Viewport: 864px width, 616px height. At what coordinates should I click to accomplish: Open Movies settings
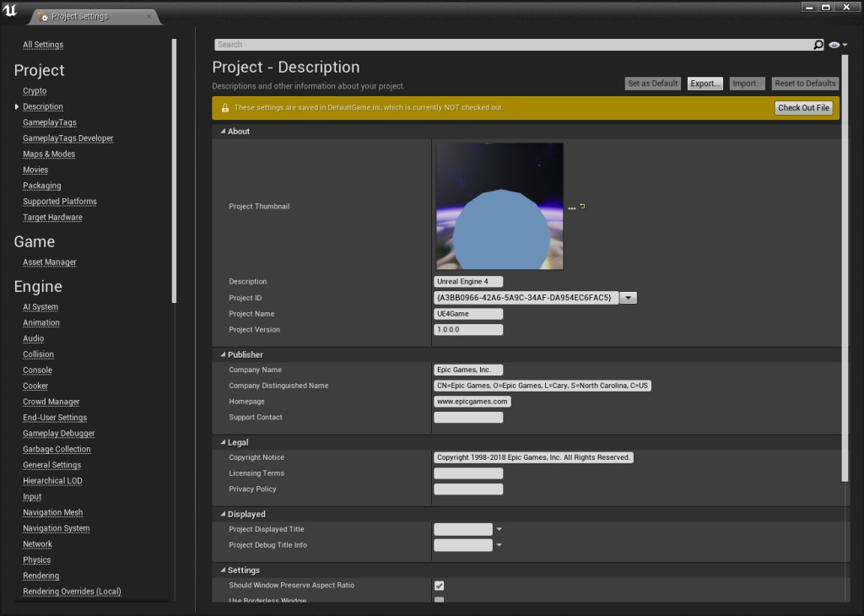[x=35, y=170]
